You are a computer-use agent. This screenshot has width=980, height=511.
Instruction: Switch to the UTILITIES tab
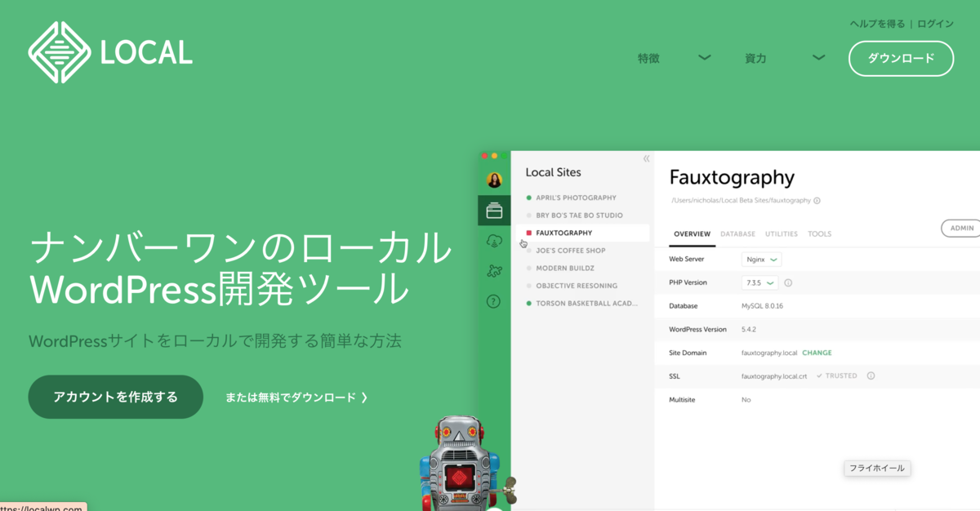coord(782,234)
